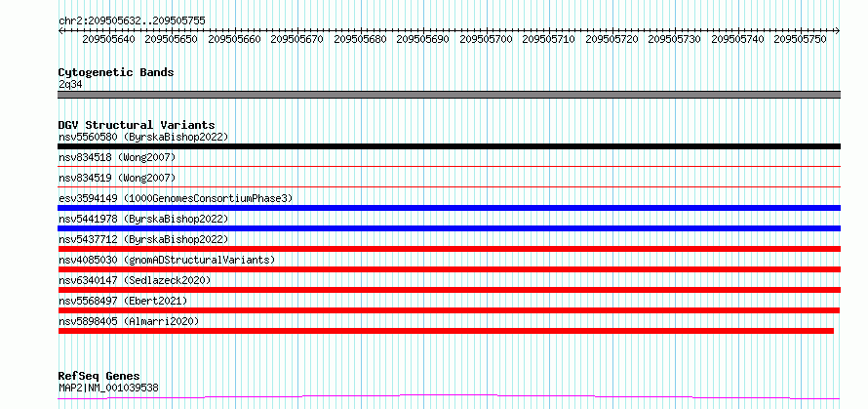The height and width of the screenshot is (409, 868).
Task: Click label esv3594149 (1000GenomesConsortiumPhase3)
Action: coord(176,198)
